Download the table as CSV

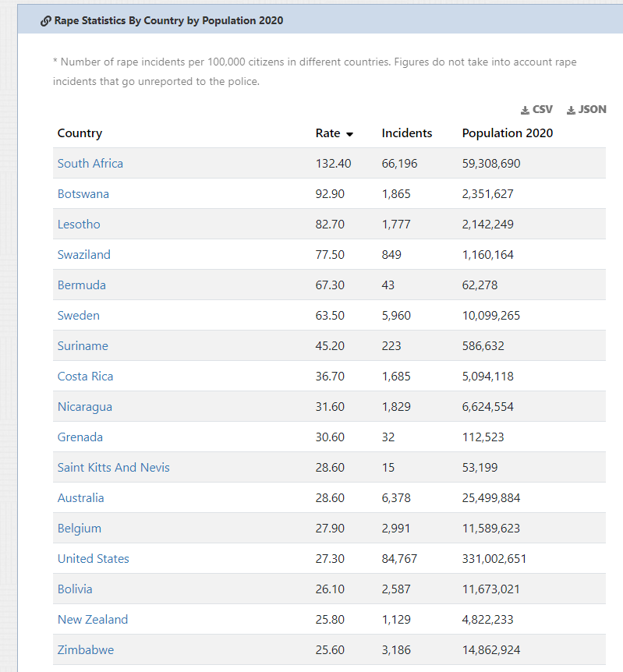tap(536, 110)
